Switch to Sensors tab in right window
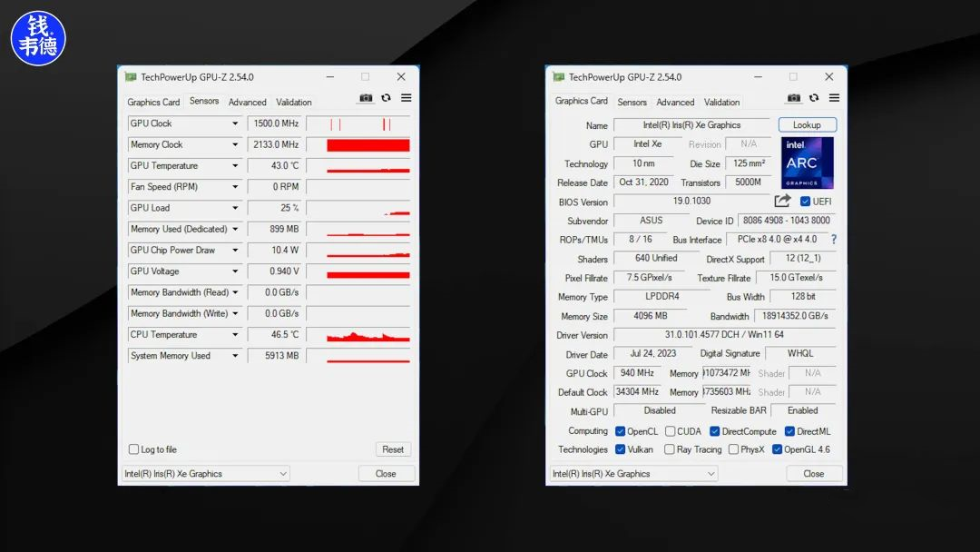Viewport: 980px width, 552px height. point(632,102)
